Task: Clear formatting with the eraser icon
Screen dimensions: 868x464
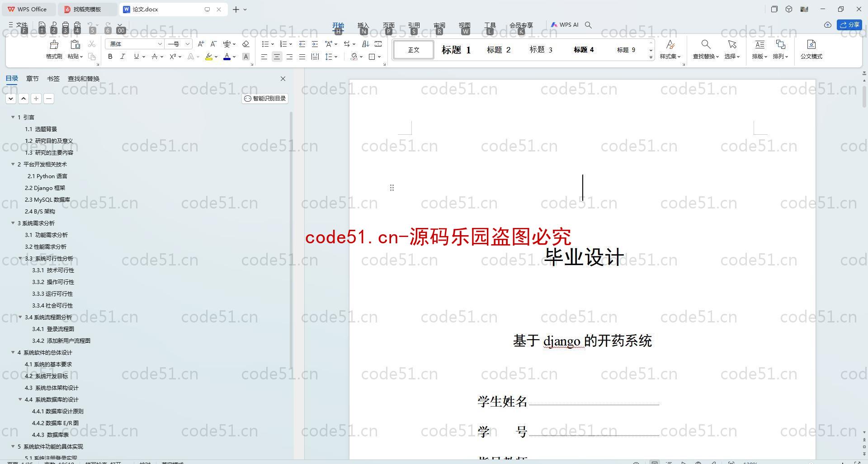Action: 245,44
